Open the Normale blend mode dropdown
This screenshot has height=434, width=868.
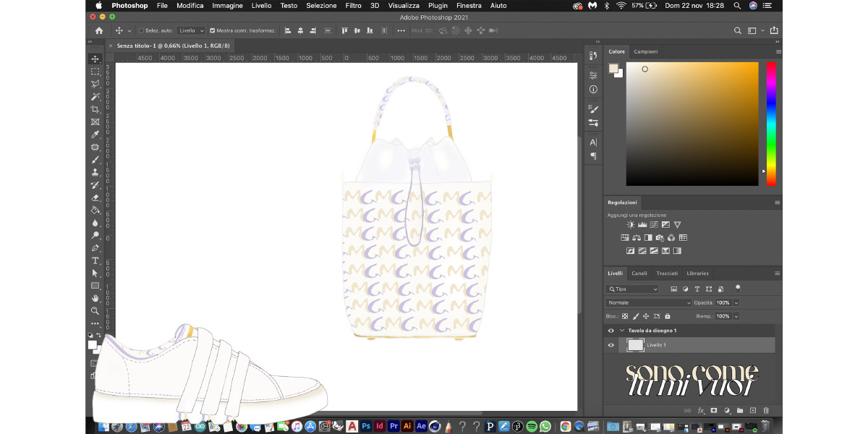(649, 302)
